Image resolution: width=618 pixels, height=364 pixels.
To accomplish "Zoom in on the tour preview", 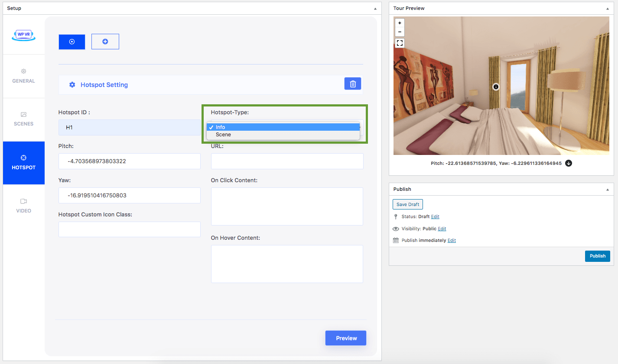I will (x=400, y=23).
